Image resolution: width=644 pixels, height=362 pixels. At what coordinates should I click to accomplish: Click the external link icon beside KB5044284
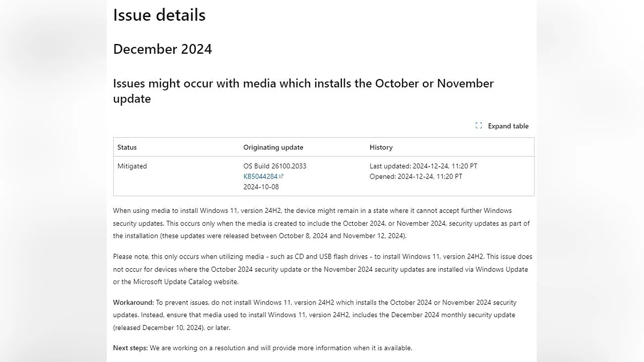coord(282,176)
